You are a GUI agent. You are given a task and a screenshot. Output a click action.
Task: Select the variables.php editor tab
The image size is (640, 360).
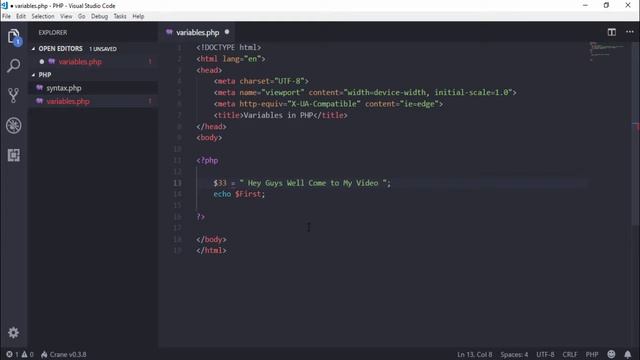tap(197, 32)
